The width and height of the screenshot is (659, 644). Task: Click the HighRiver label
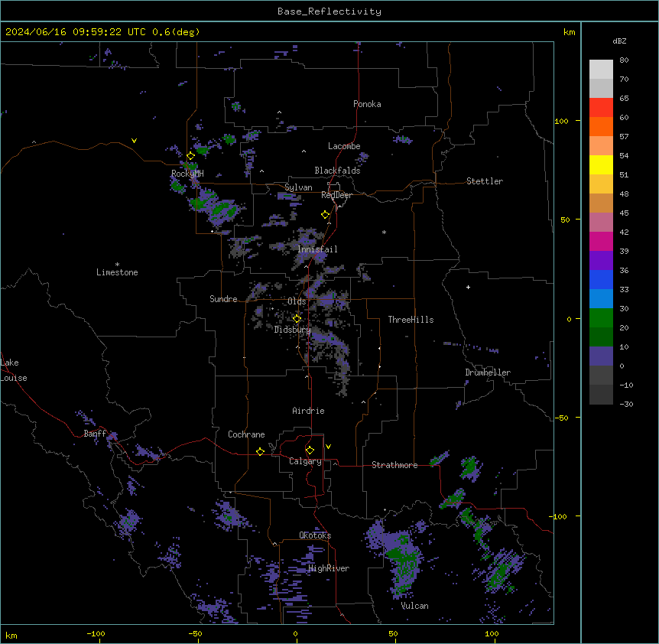(329, 568)
